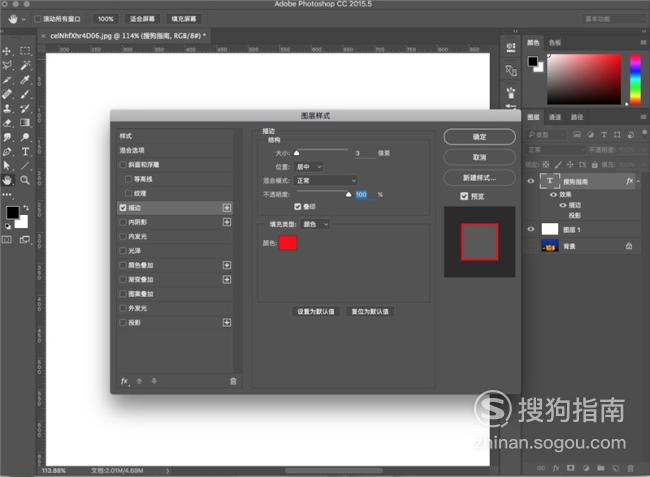Enable the 投影 effect checkbox
This screenshot has height=477, width=650.
(123, 322)
